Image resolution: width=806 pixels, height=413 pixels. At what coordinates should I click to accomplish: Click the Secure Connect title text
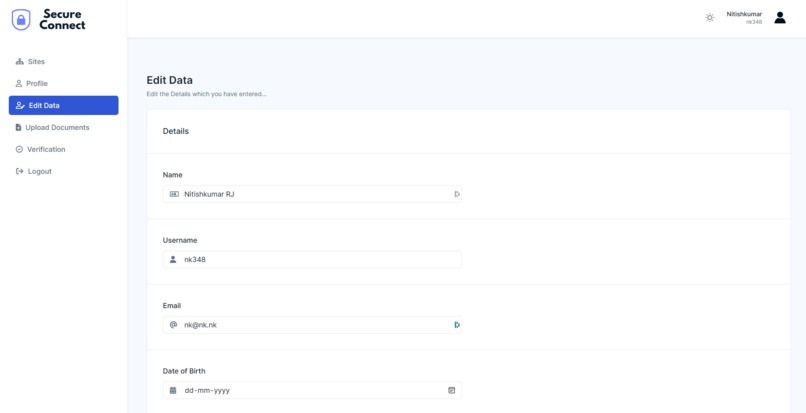62,20
